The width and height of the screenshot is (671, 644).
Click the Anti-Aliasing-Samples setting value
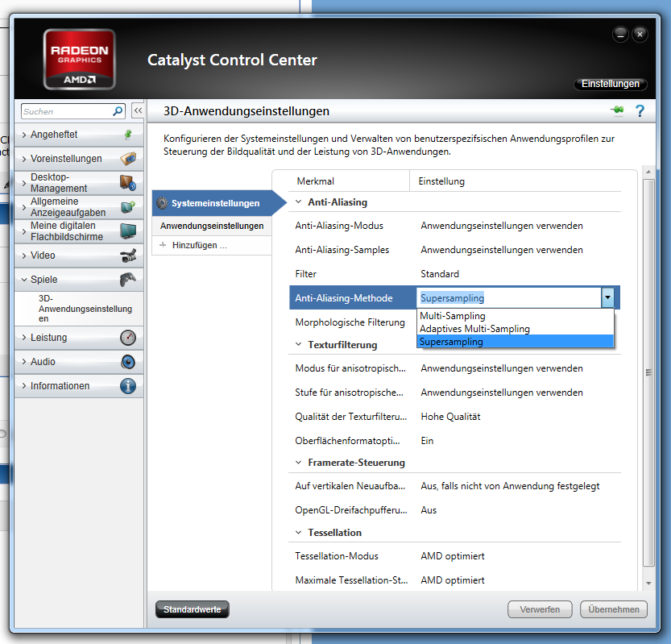(502, 250)
